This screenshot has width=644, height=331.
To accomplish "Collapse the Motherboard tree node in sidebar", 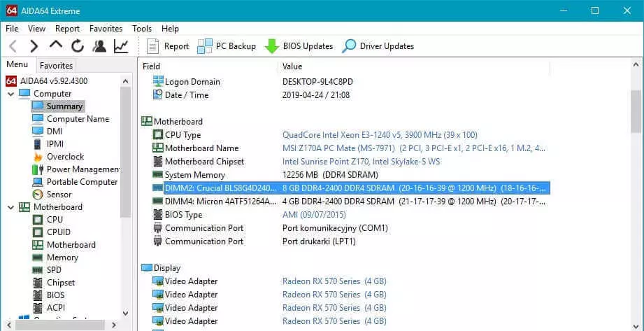I will pos(10,207).
